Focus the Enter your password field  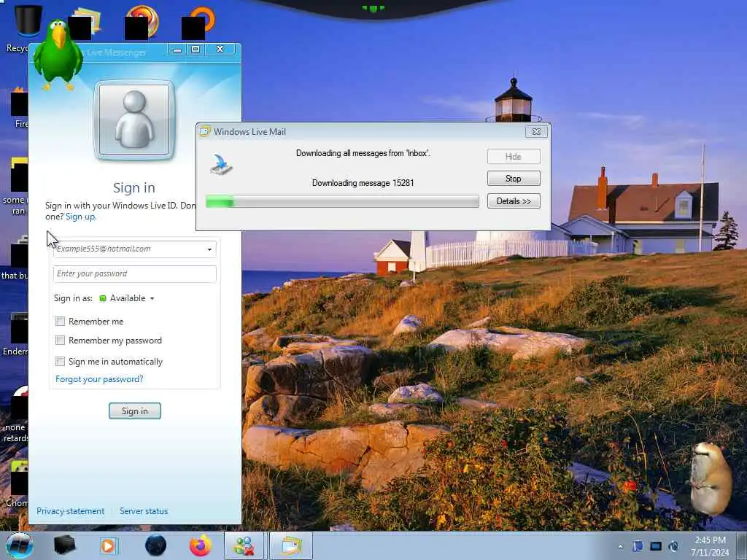[135, 274]
